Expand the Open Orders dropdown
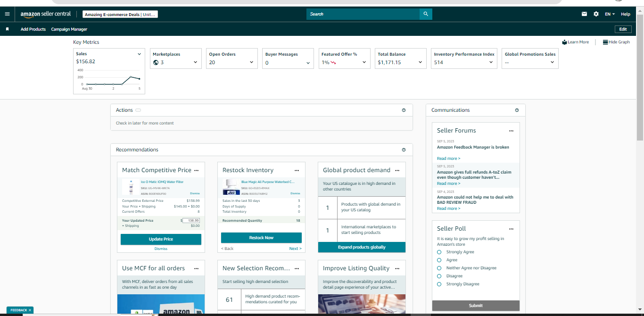This screenshot has width=644, height=316. pyautogui.click(x=252, y=62)
